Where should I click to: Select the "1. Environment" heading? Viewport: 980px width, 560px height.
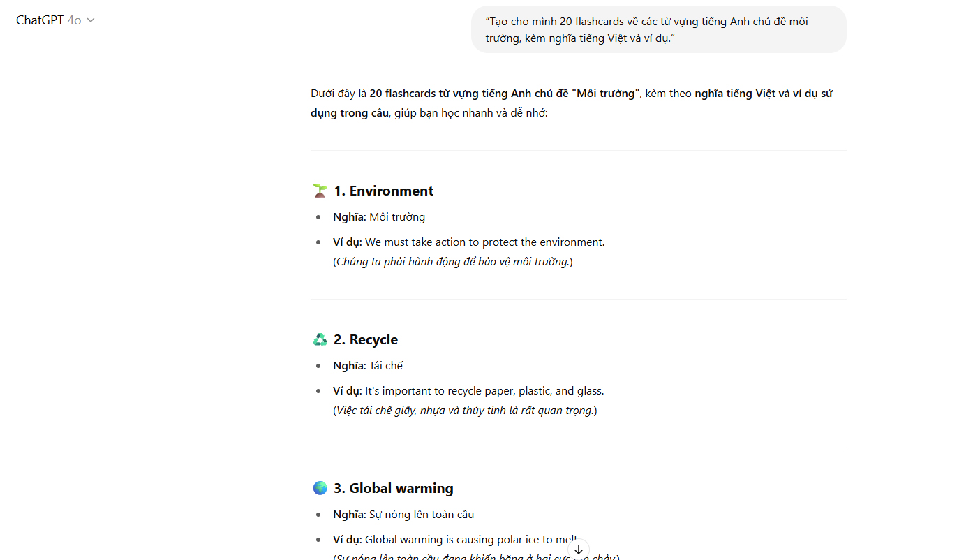383,191
